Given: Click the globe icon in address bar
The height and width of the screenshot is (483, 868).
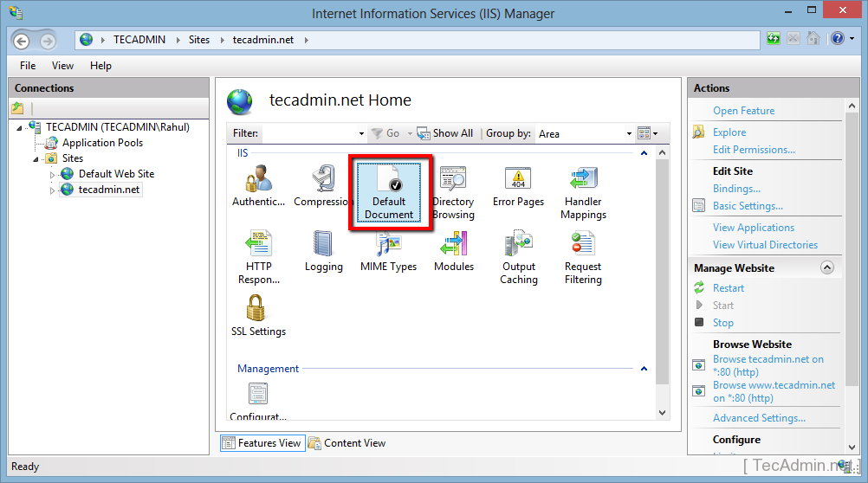Looking at the screenshot, I should click(x=86, y=39).
